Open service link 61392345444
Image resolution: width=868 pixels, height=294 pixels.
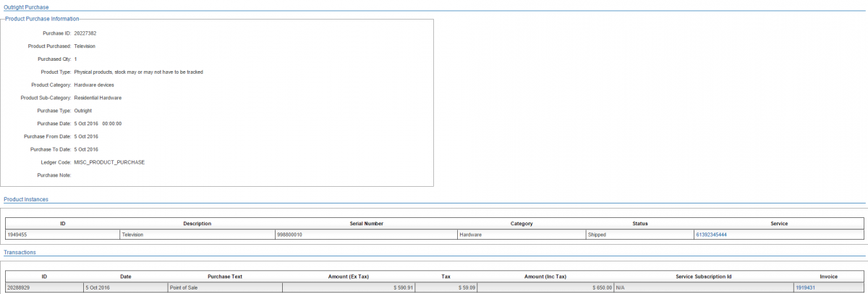pyautogui.click(x=710, y=235)
